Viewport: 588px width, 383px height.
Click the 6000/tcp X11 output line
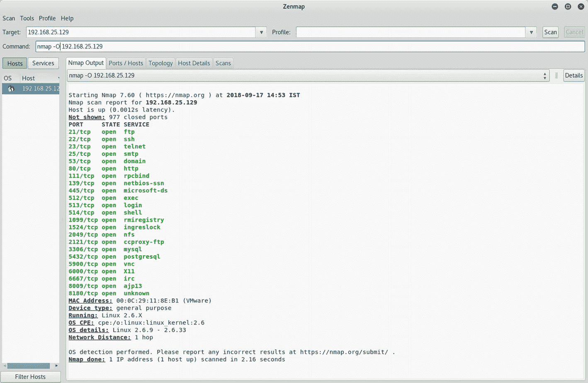(102, 271)
